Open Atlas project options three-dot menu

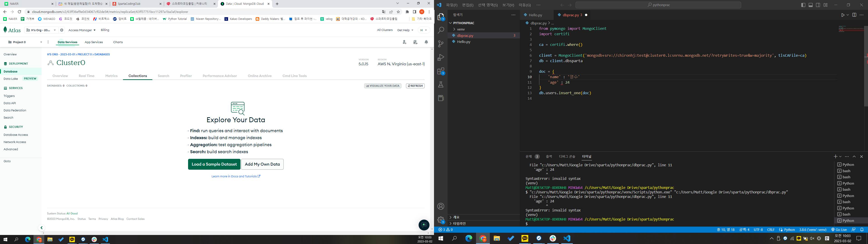tap(48, 42)
